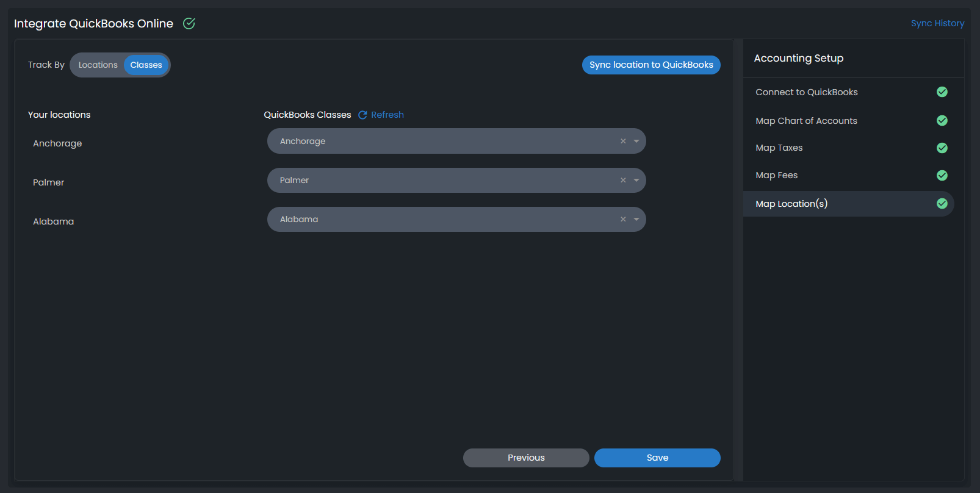The image size is (980, 493).
Task: Click the green checkmark beside Integrate QuickBooks Online
Action: (x=189, y=23)
